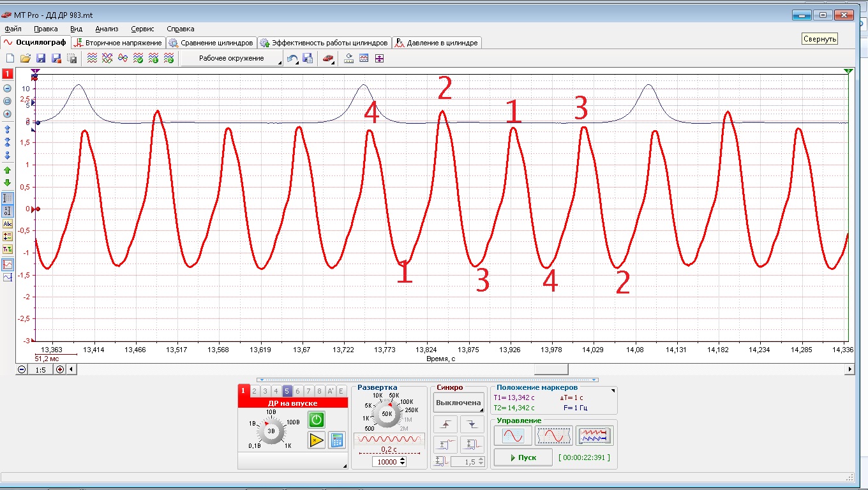868x490 pixels.
Task: Click the blue undo arrow icon
Action: (292, 59)
